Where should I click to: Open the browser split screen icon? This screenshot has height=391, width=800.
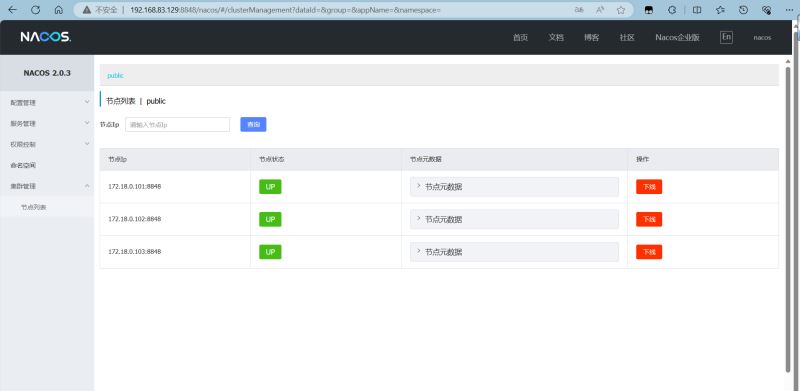tap(696, 10)
